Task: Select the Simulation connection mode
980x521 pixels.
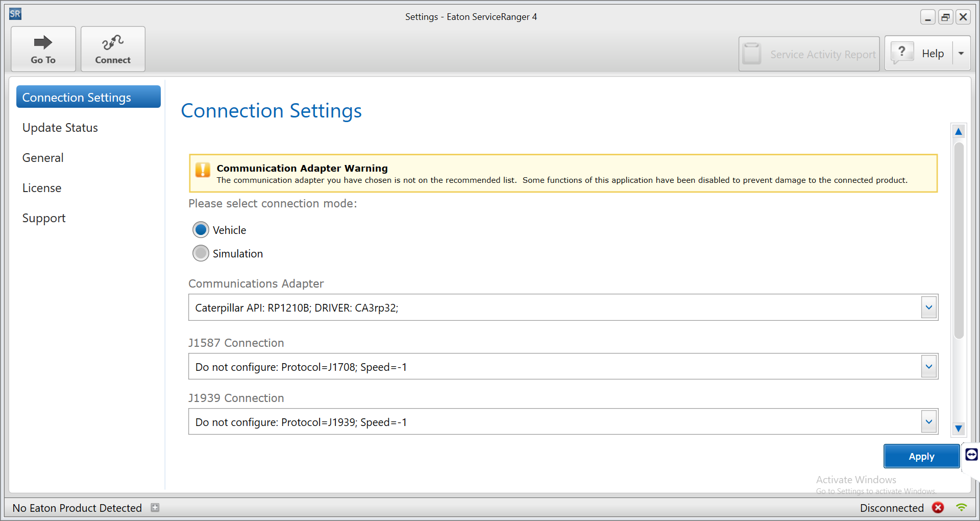Action: click(x=201, y=253)
